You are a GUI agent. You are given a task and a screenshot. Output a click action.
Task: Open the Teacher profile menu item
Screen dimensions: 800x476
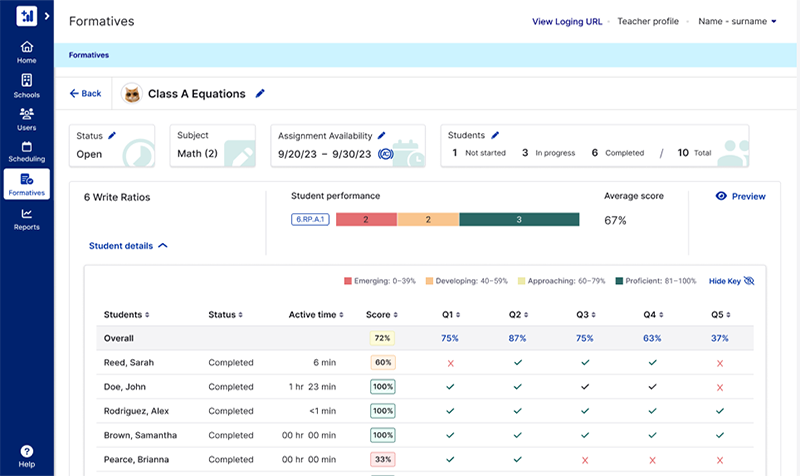[647, 21]
